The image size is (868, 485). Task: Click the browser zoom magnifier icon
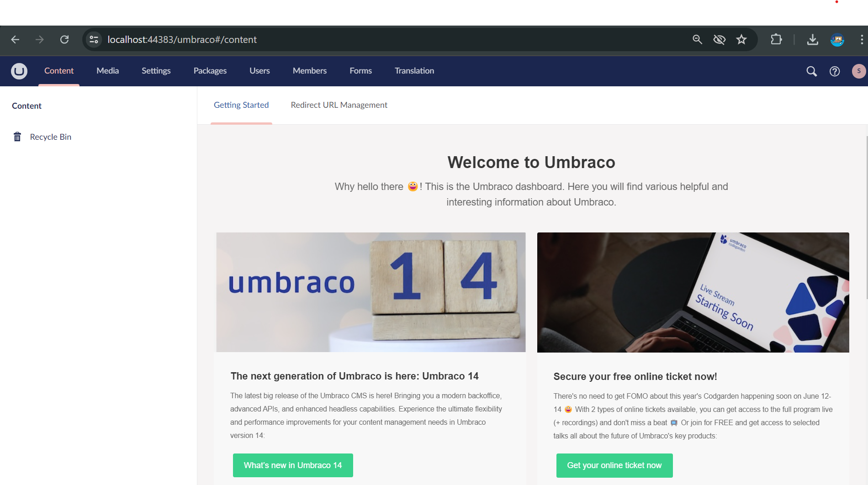pos(697,40)
